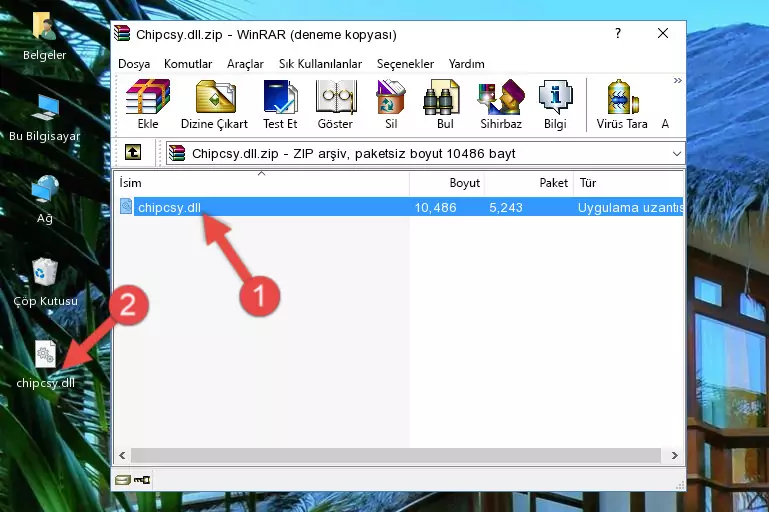Open the Göster viewer icon

[335, 104]
